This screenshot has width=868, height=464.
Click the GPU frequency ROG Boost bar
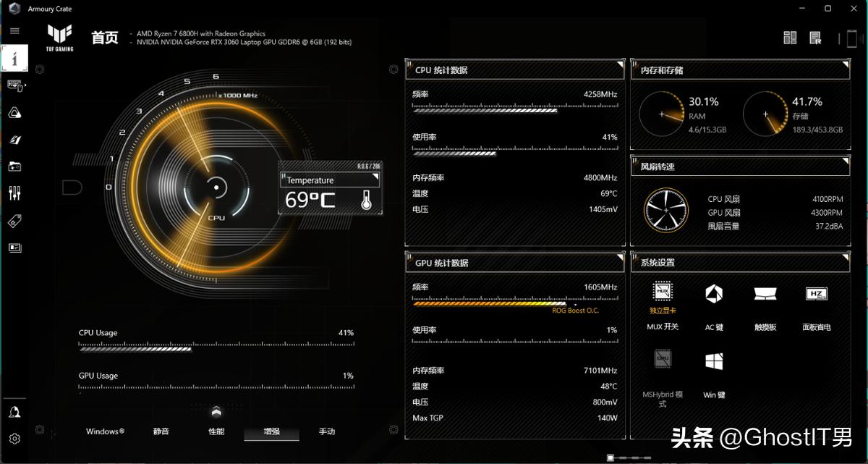pos(514,303)
